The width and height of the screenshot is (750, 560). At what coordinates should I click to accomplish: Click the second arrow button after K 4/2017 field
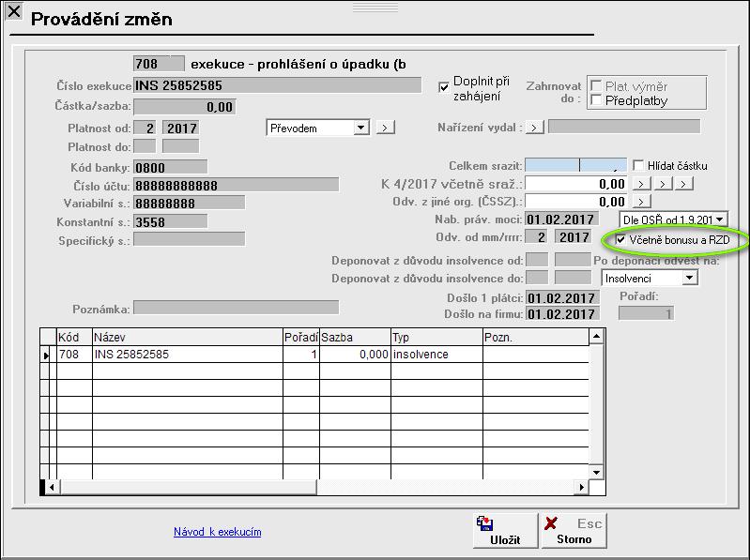click(x=663, y=184)
